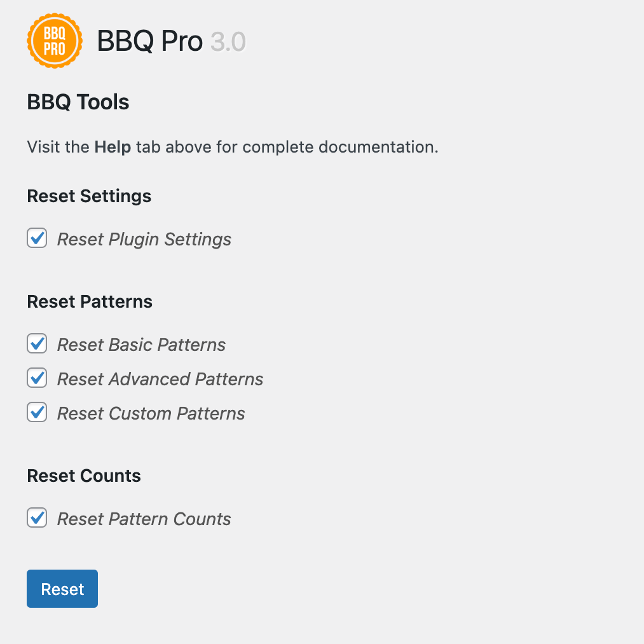This screenshot has height=644, width=644.
Task: Disable the Reset Advanced Patterns checkbox
Action: pos(37,378)
